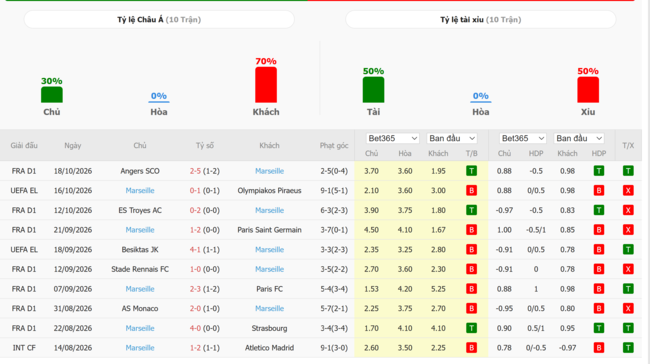Click the corner stat 9-1(5-1)
This screenshot has height=364, width=650.
(334, 191)
